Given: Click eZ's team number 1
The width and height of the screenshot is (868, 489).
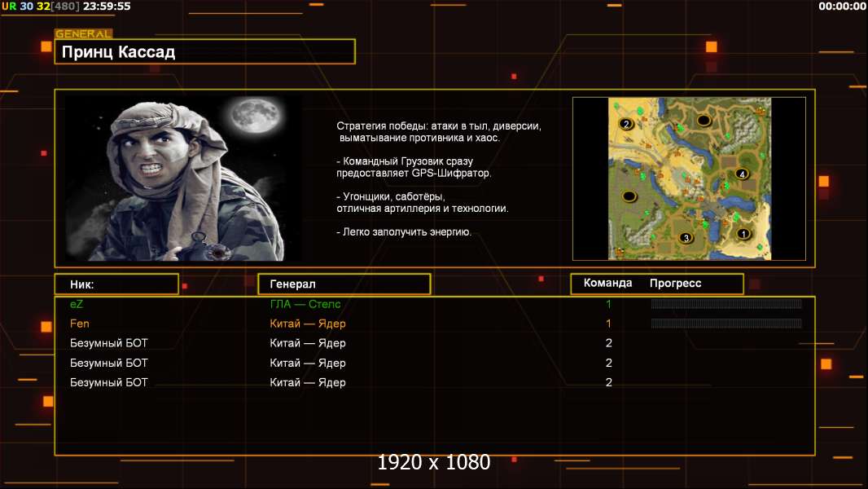Looking at the screenshot, I should pyautogui.click(x=608, y=304).
